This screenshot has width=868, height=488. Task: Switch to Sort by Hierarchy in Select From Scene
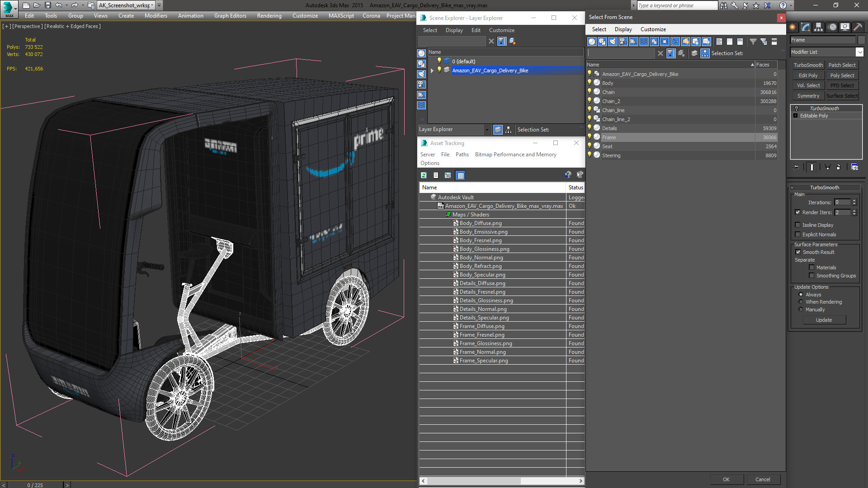tap(705, 53)
